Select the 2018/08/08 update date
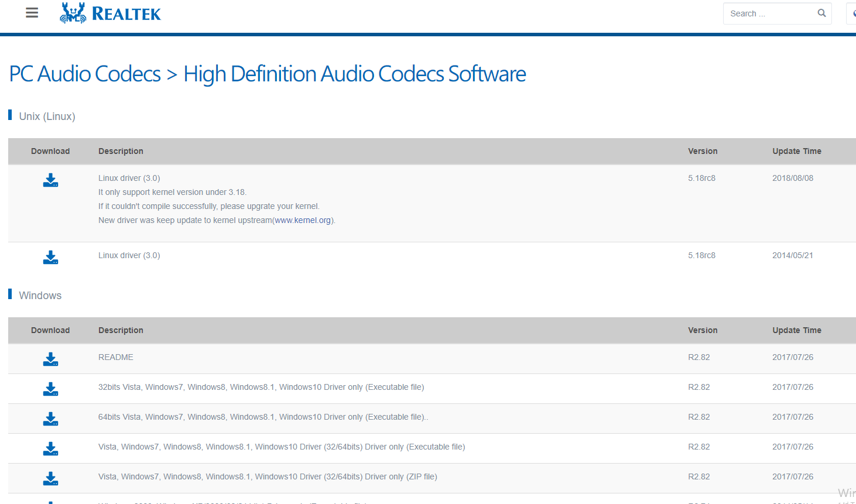The width and height of the screenshot is (856, 504). [793, 178]
